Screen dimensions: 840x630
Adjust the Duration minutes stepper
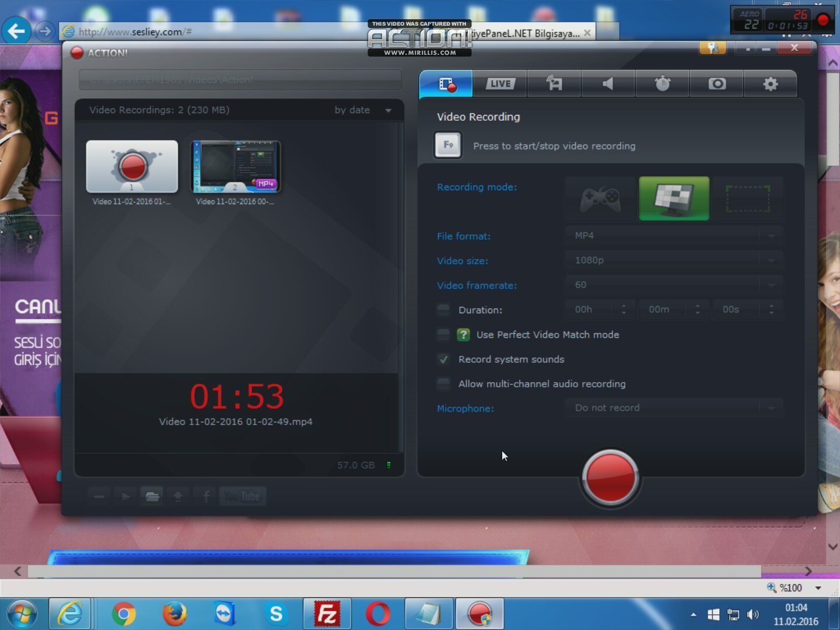click(x=698, y=309)
